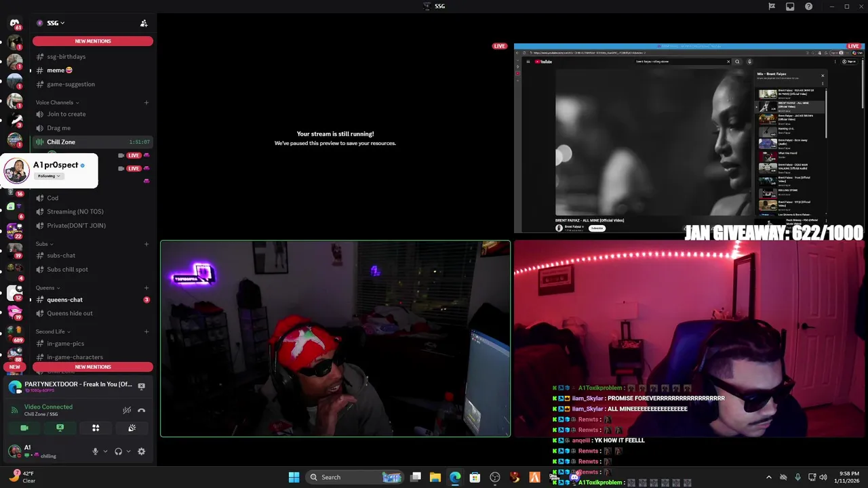The width and height of the screenshot is (868, 488).
Task: Join the 'Join to create' voice channel
Action: 92,114
